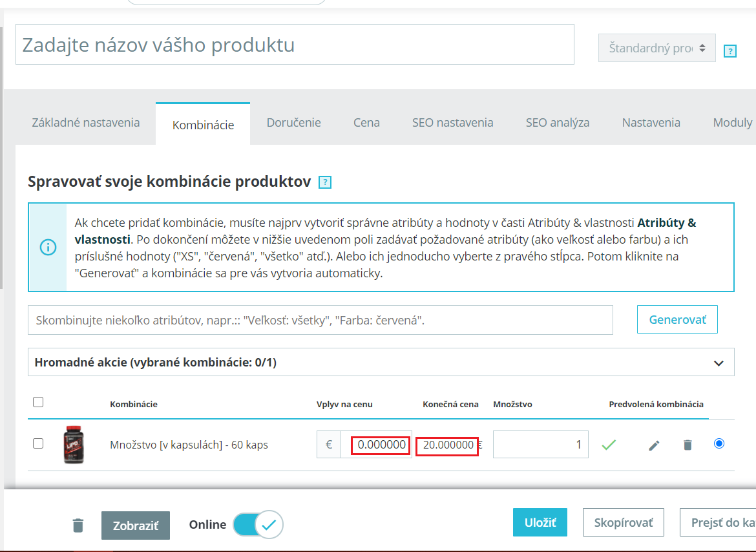Click the Zobraziť button
Screen dimensions: 756x552
point(136,525)
